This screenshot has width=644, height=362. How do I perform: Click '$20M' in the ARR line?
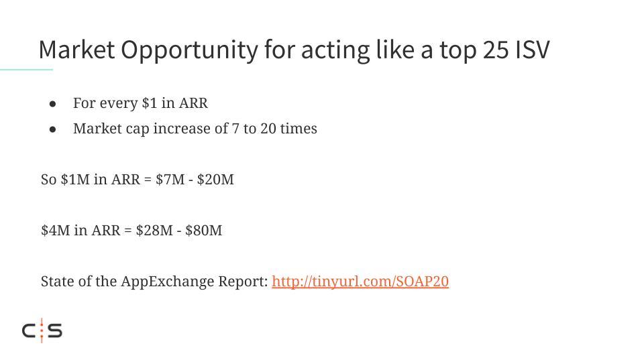coord(215,180)
